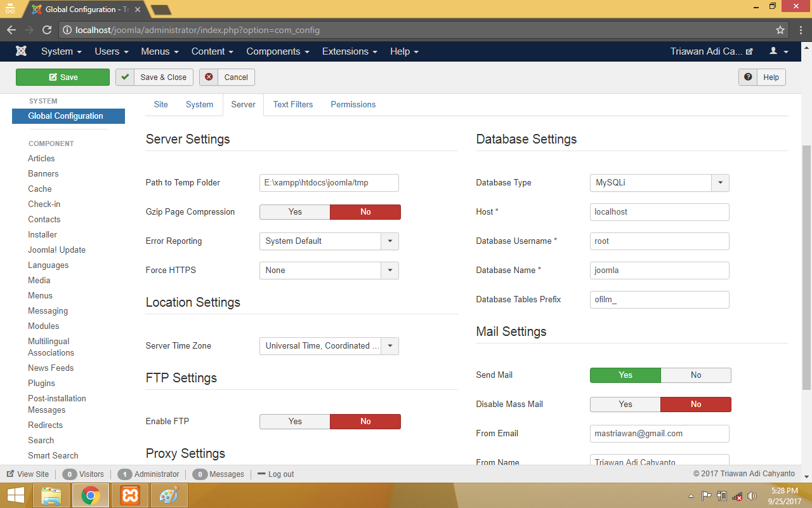Click the Joomla logo icon

click(22, 51)
